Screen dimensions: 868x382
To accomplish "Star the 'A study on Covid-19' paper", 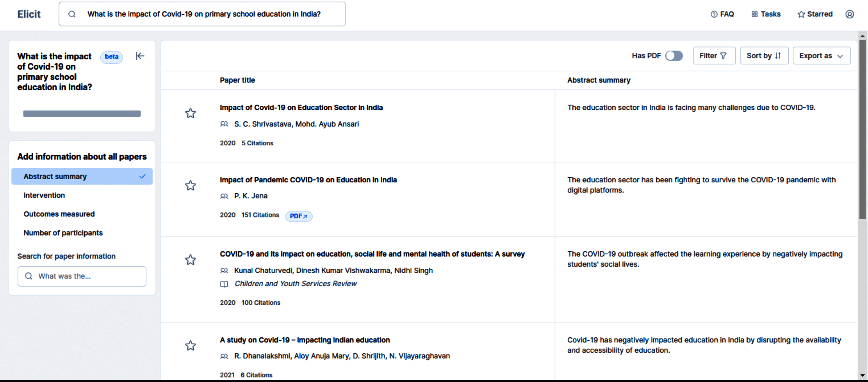I will [190, 346].
